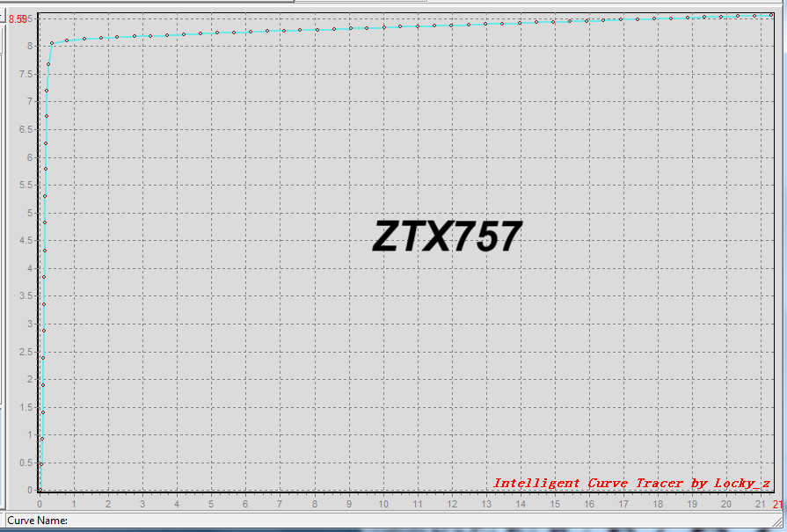Click the 5.5 tick label on vertical axis
The width and height of the screenshot is (787, 532).
pyautogui.click(x=26, y=186)
